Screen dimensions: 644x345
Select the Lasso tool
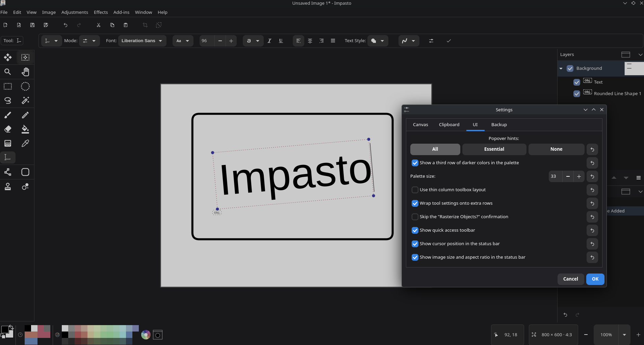click(8, 100)
